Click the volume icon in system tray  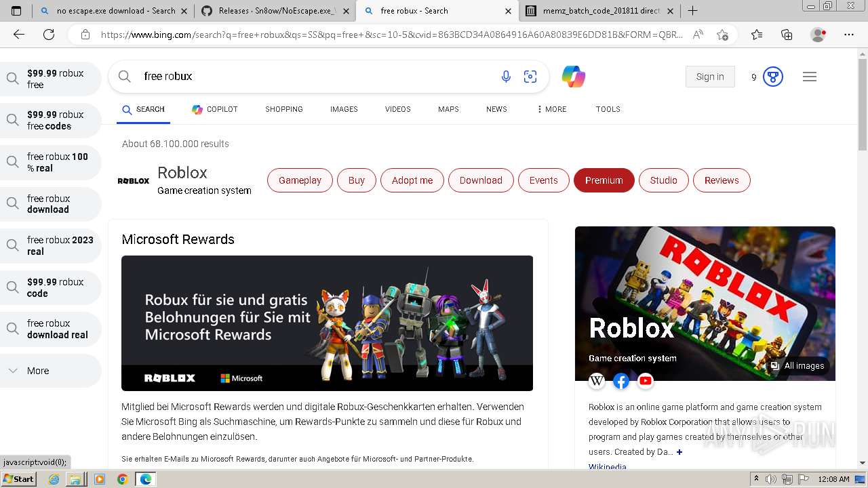pyautogui.click(x=771, y=479)
